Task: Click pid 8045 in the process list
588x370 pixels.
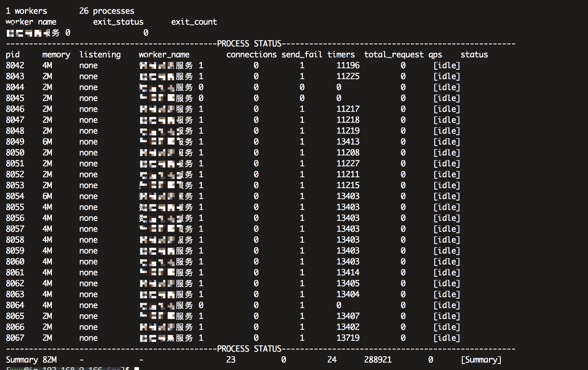Action: tap(15, 98)
